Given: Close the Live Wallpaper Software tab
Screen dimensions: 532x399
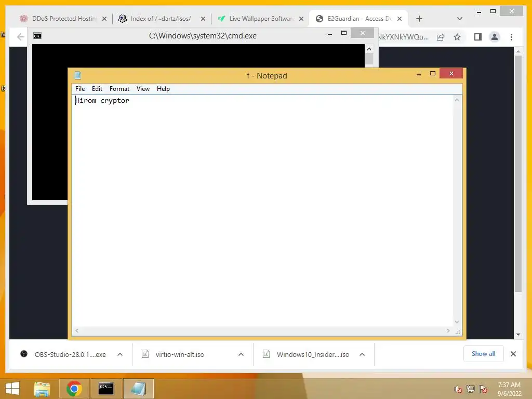Looking at the screenshot, I should (x=301, y=19).
